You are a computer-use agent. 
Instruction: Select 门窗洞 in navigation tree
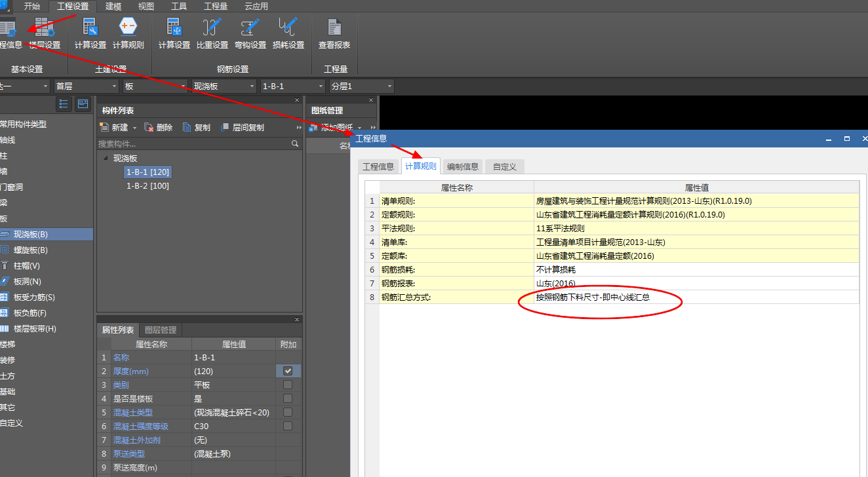(x=11, y=187)
